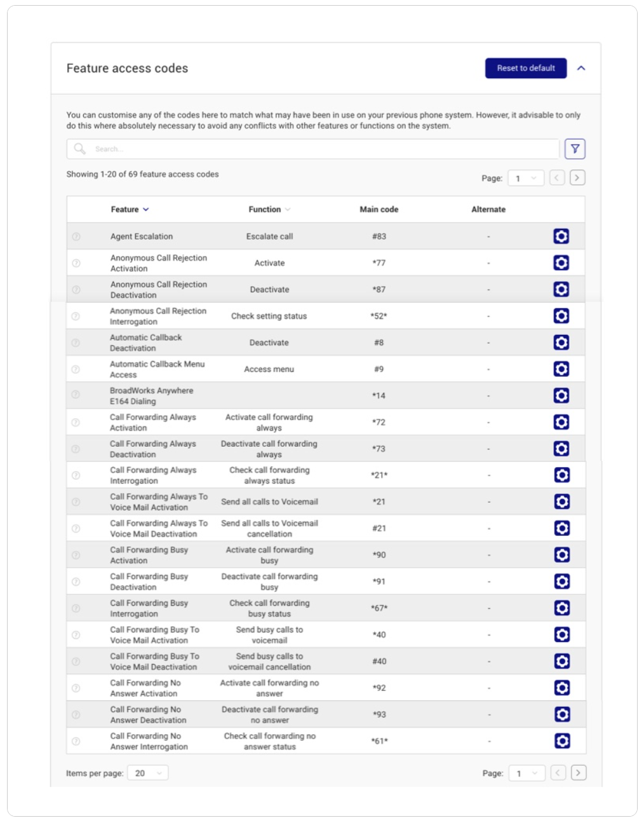Viewport: 644px width, 825px height.
Task: Click the Search input field
Action: 313,149
